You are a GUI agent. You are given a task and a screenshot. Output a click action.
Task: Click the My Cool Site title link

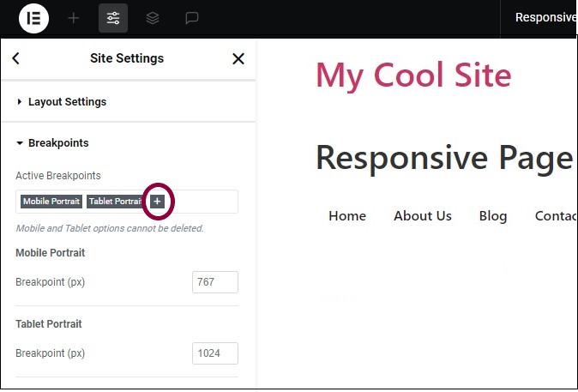pos(413,75)
